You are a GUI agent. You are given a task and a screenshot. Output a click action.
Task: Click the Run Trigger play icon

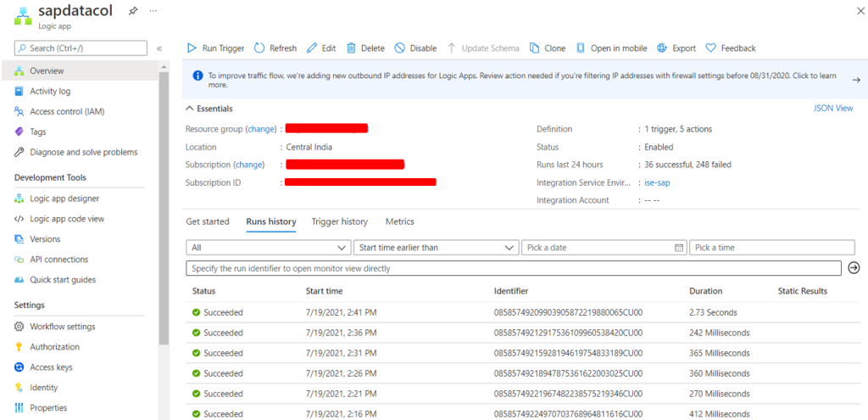[192, 48]
